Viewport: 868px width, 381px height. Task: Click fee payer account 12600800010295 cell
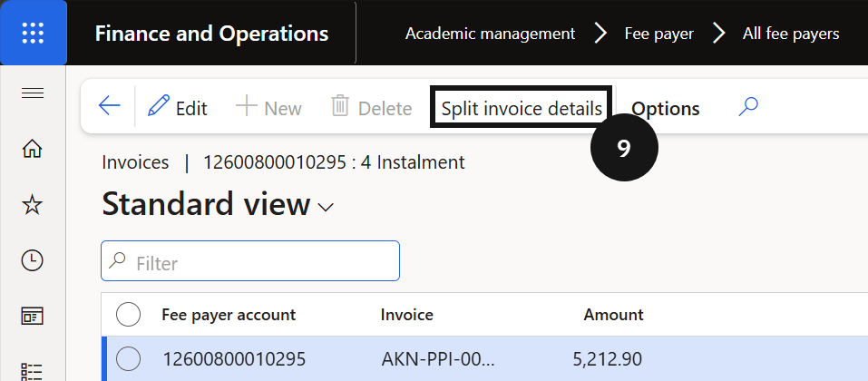tap(234, 359)
